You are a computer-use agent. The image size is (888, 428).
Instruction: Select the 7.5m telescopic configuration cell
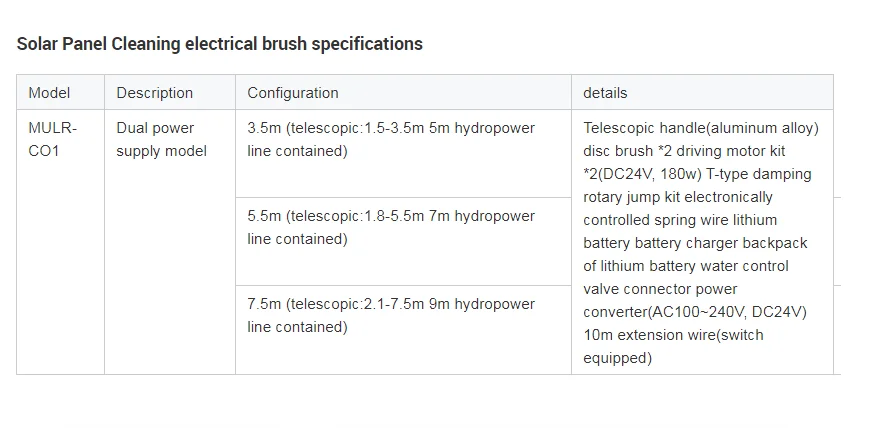(x=403, y=329)
